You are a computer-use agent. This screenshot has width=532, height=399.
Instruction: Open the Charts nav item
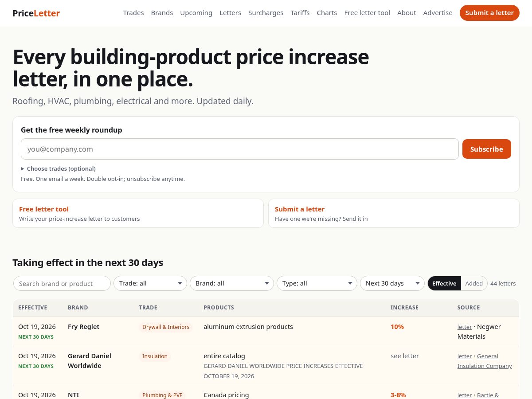[x=327, y=13]
